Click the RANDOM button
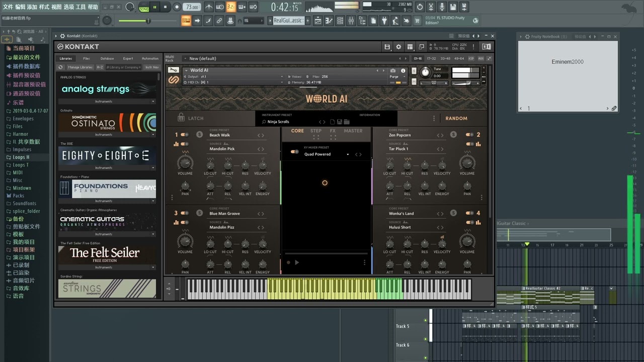This screenshot has width=644, height=362. tap(456, 119)
